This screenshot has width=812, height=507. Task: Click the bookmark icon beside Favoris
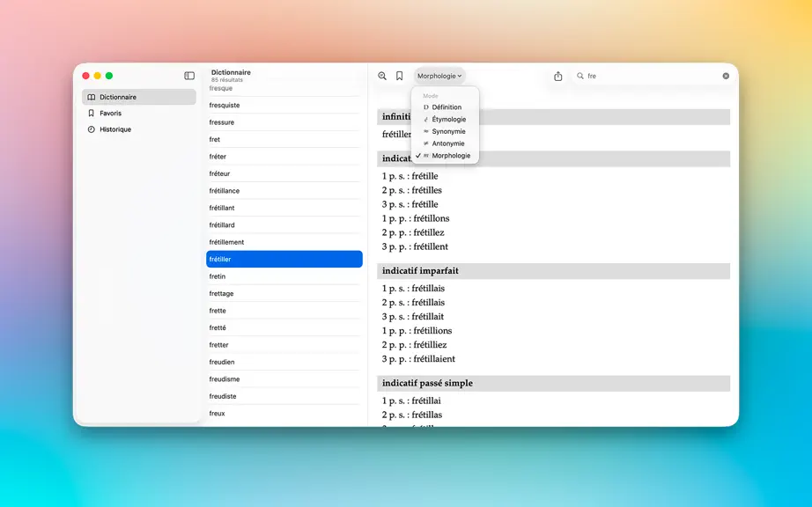pyautogui.click(x=91, y=113)
